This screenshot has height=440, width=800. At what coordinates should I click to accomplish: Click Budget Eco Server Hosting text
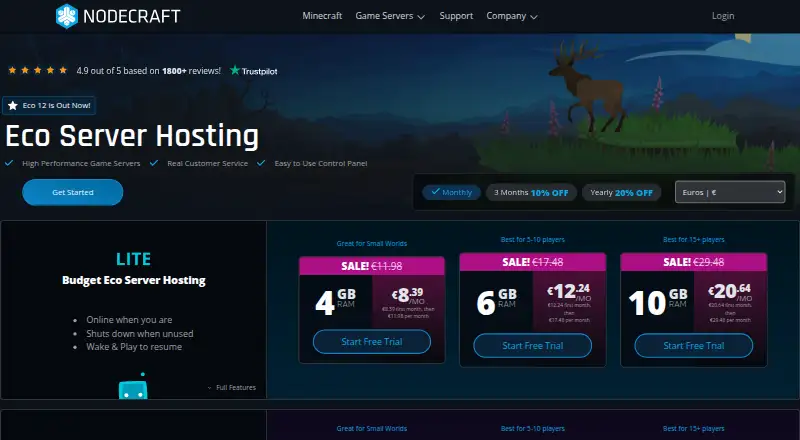[x=134, y=280]
